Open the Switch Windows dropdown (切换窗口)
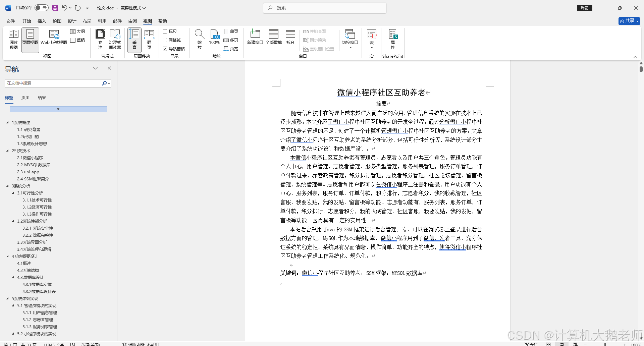Screen dimensions: 644x346 click(350, 39)
